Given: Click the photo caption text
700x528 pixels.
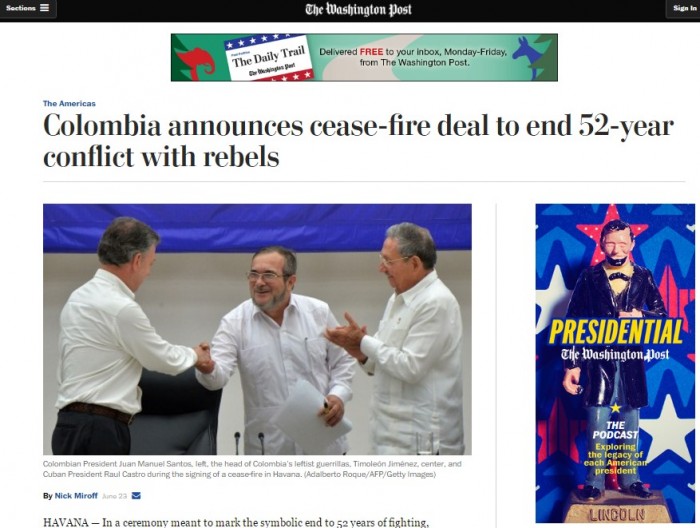Looking at the screenshot, I should [x=252, y=469].
